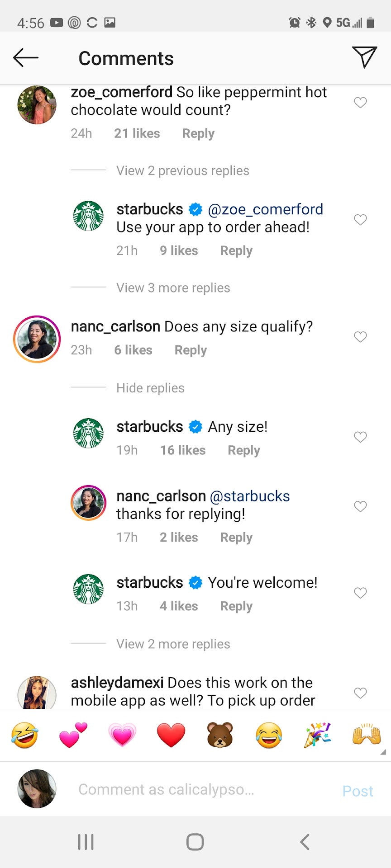Open nanc_carlson's story from profile picture
Viewport: 391px width, 868px height.
pos(37,339)
